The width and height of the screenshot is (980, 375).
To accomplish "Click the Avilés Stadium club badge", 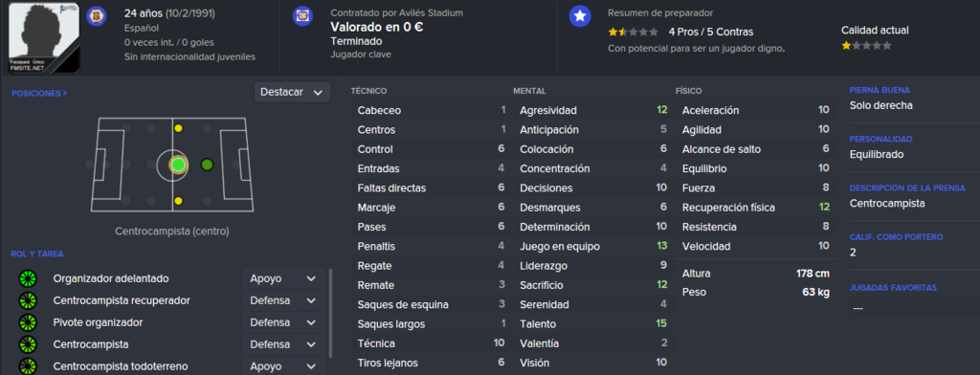I will point(302,16).
